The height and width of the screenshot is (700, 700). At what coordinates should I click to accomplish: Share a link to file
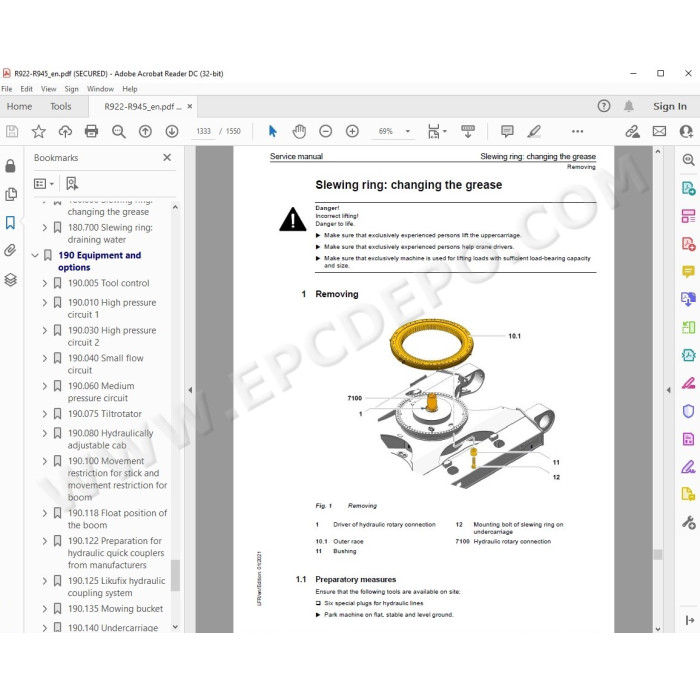[x=632, y=131]
